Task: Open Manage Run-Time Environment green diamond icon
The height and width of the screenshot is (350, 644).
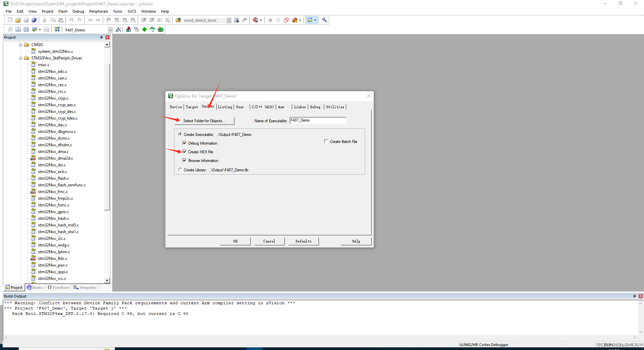Action: tap(145, 29)
